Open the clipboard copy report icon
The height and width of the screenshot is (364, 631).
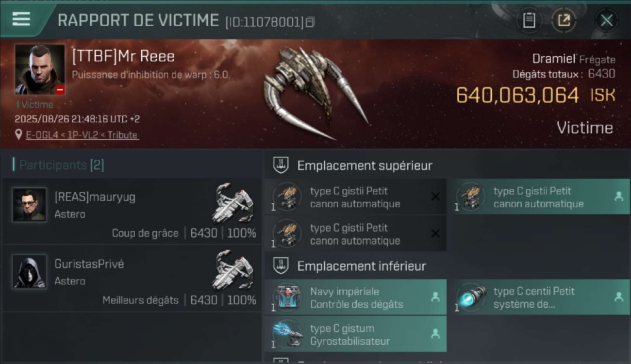click(529, 20)
